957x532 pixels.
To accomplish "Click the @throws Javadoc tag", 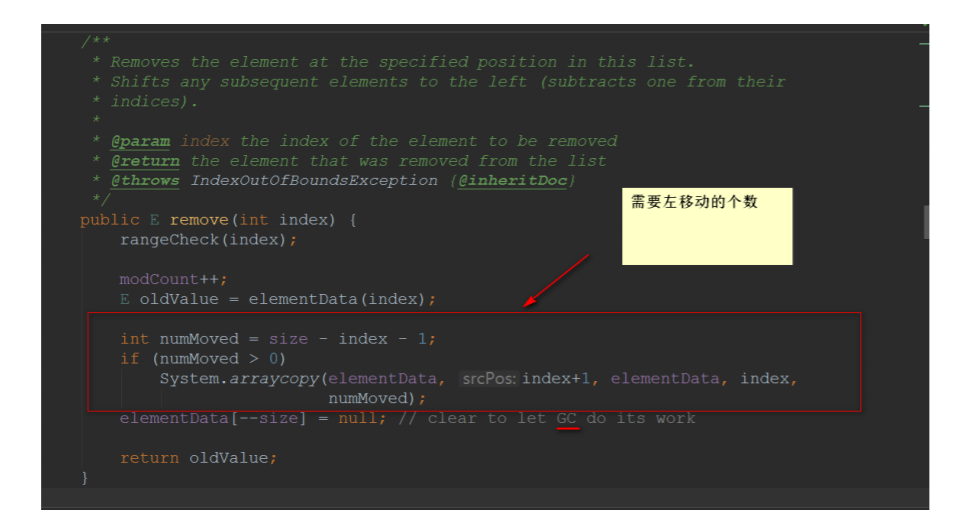I will [x=145, y=181].
